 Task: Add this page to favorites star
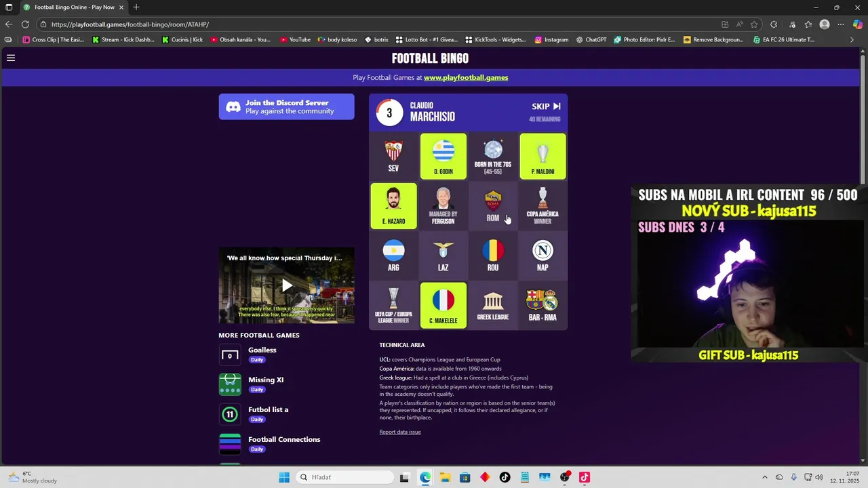pos(754,24)
